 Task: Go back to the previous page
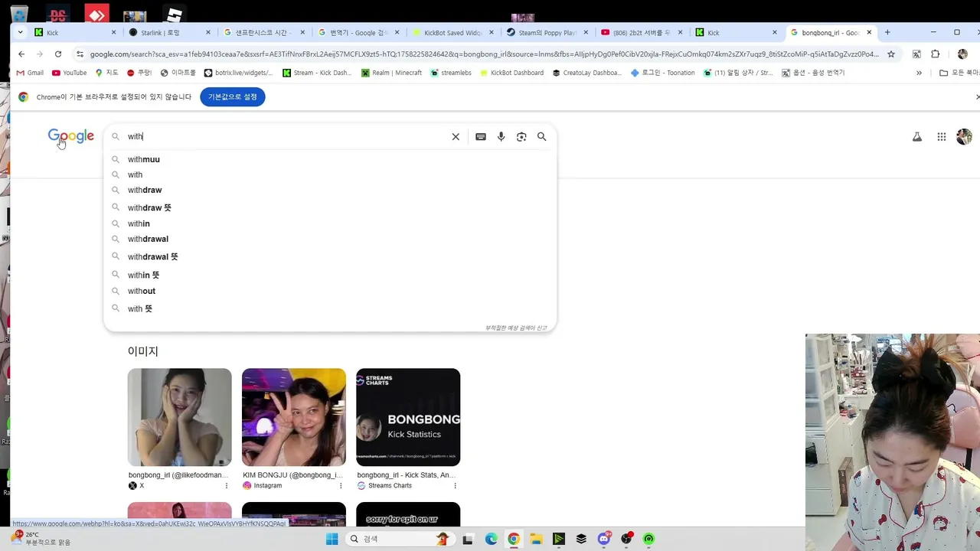21,54
